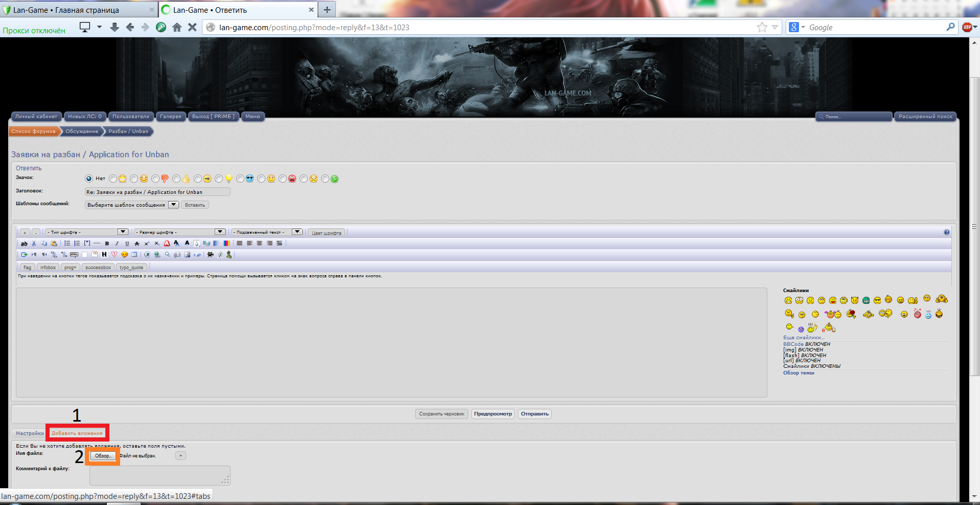The image size is (980, 505).
Task: Click the Bold formatting icon
Action: point(107,244)
